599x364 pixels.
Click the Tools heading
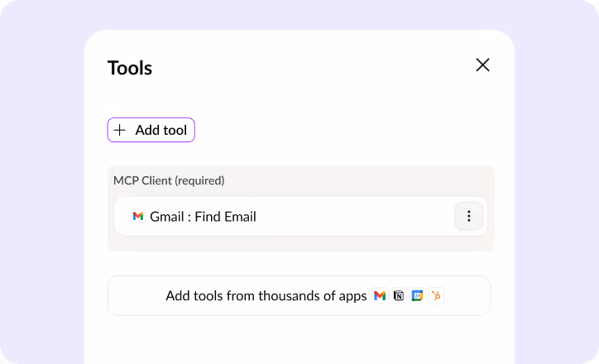pos(130,68)
